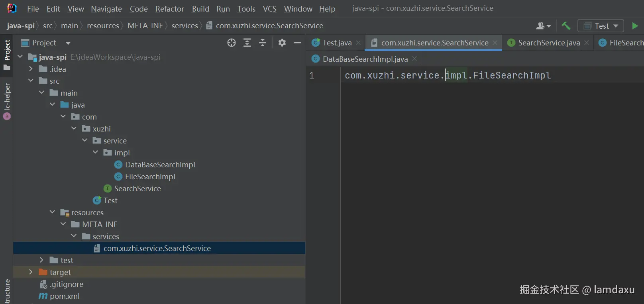Close the com.xuzhi.service.SearchService tab
This screenshot has width=644, height=304.
click(495, 43)
